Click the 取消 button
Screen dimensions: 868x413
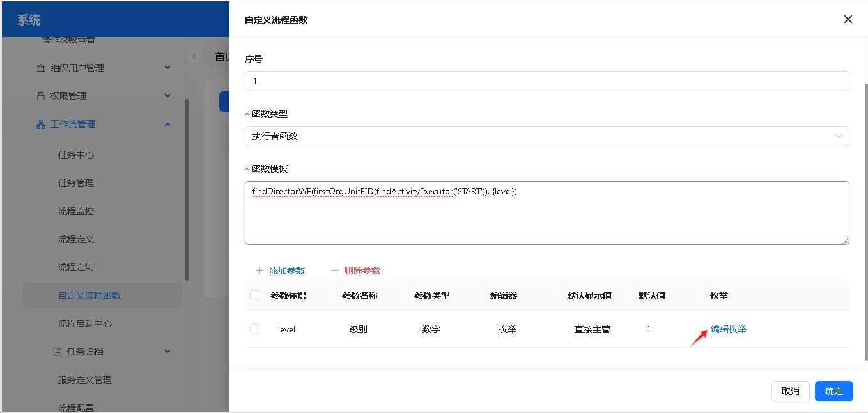coord(791,391)
